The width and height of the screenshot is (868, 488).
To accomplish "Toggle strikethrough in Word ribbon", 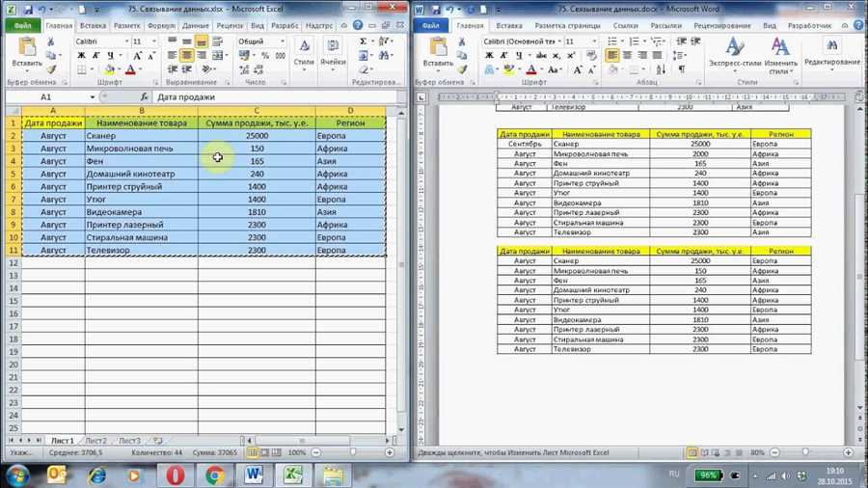I will tap(541, 55).
